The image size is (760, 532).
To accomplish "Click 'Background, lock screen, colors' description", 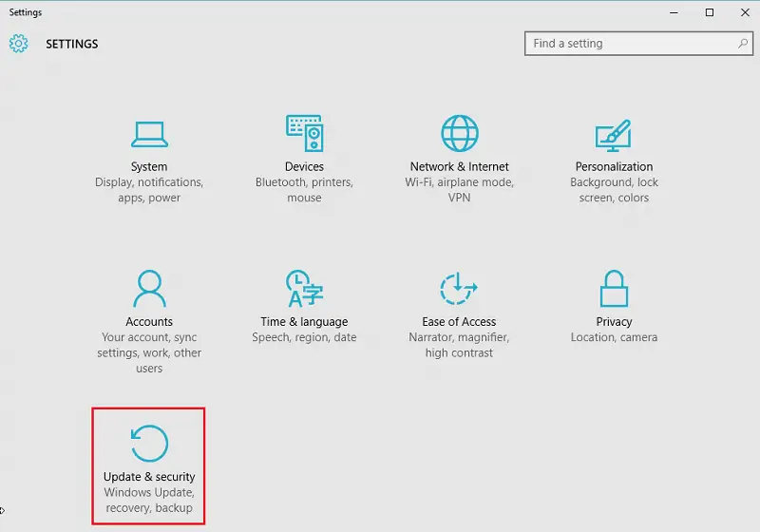I will point(614,190).
